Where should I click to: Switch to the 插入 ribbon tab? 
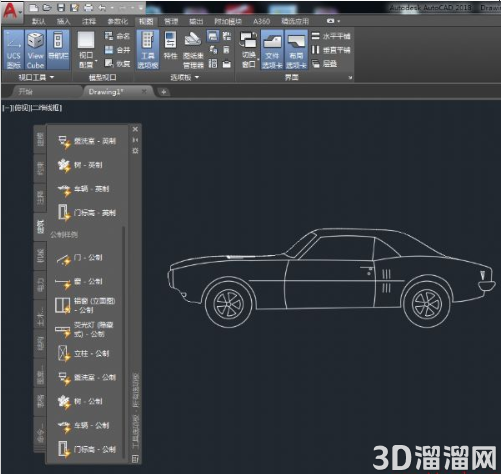[64, 22]
